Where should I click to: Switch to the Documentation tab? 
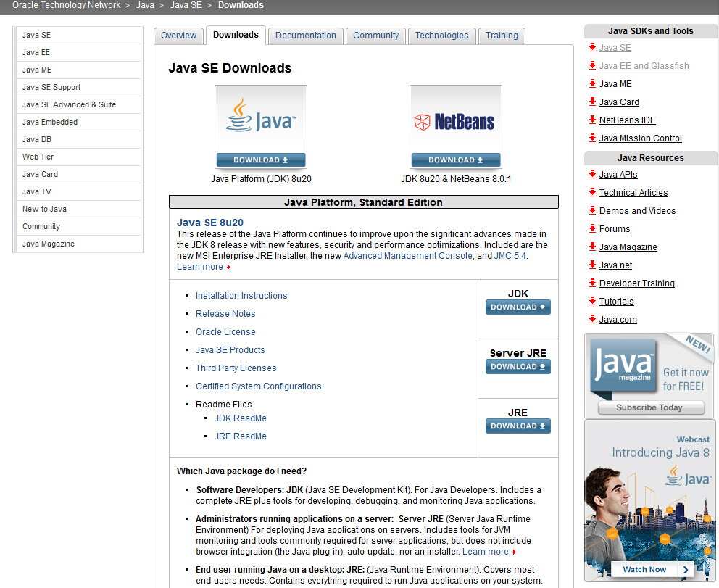[x=305, y=36]
